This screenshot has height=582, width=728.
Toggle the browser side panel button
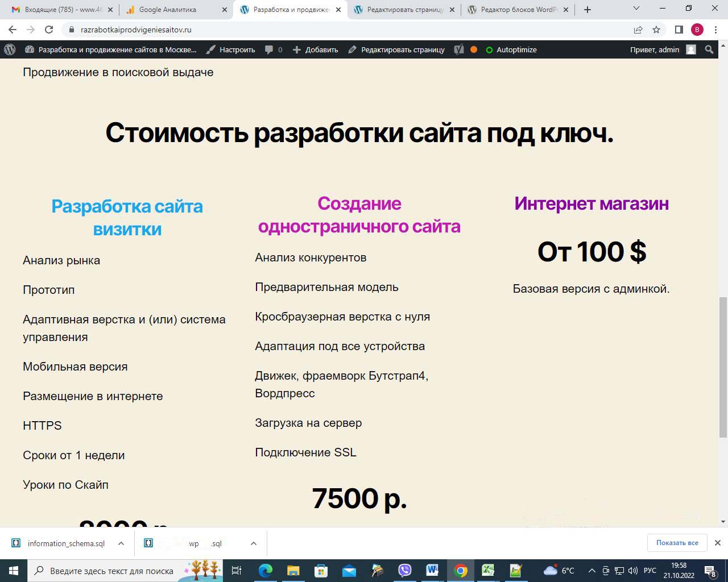click(679, 30)
